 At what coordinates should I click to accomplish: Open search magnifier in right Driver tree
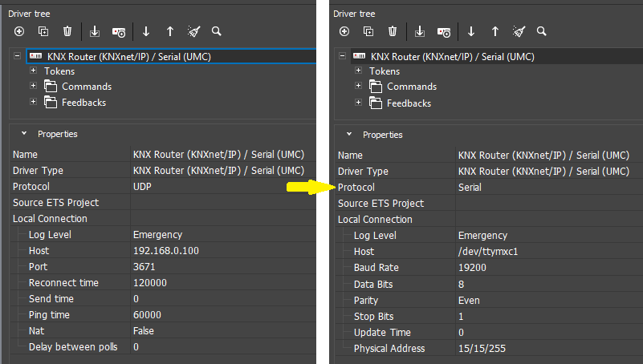(x=542, y=31)
